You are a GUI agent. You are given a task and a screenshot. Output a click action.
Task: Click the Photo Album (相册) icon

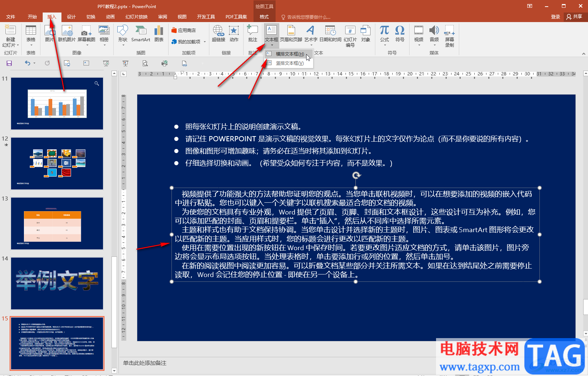(x=104, y=30)
